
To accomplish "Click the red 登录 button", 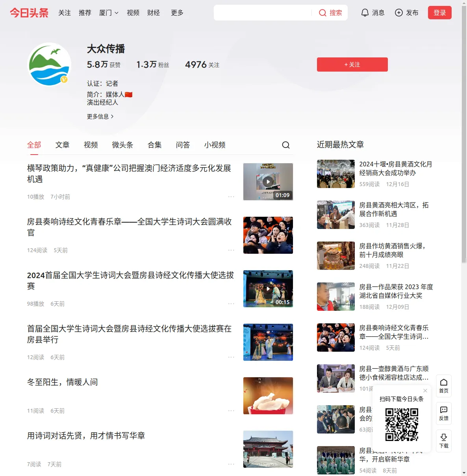I will (x=440, y=13).
